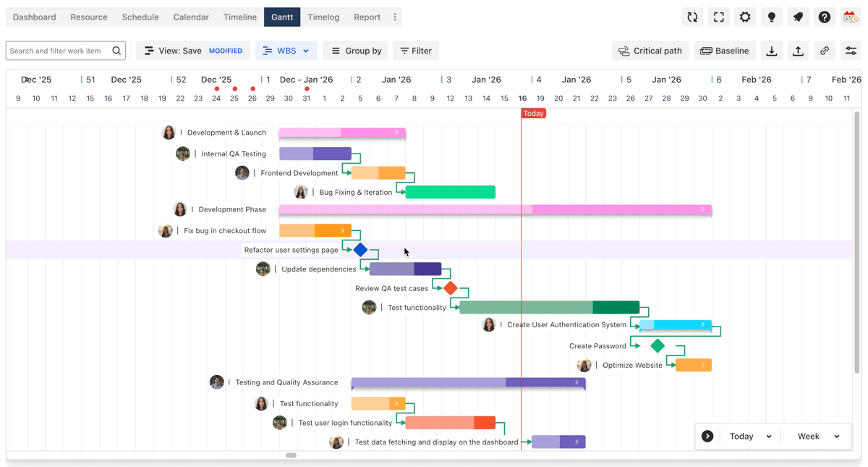Viewport: 868px width, 467px height.
Task: Click the Filter button
Action: (x=416, y=51)
